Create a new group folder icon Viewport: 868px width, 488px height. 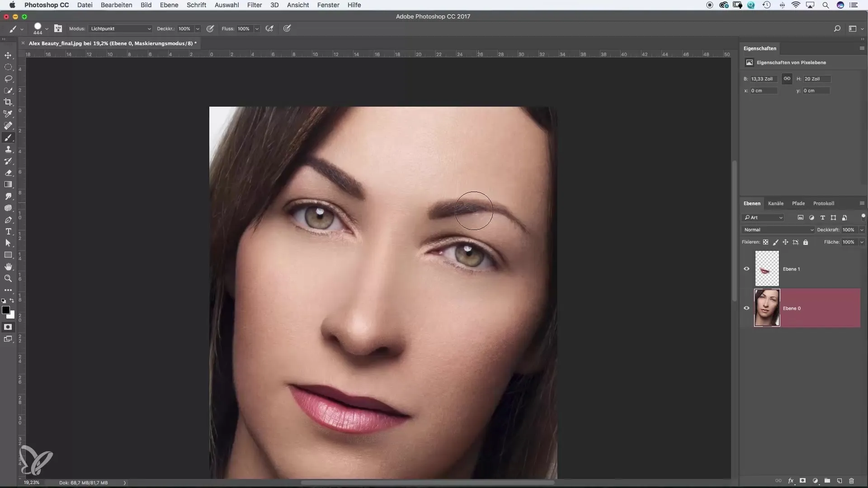click(x=827, y=481)
